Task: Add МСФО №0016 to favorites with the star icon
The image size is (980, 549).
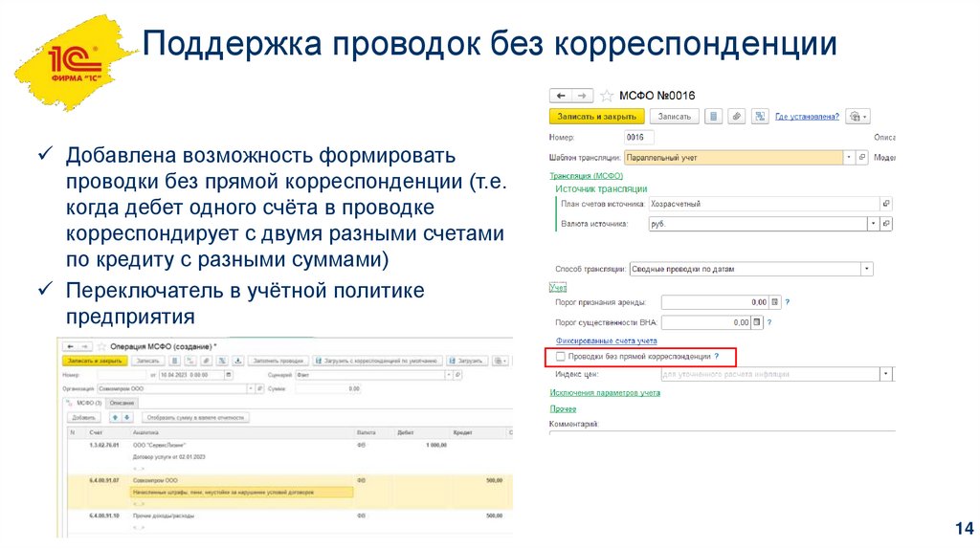Action: pos(606,96)
